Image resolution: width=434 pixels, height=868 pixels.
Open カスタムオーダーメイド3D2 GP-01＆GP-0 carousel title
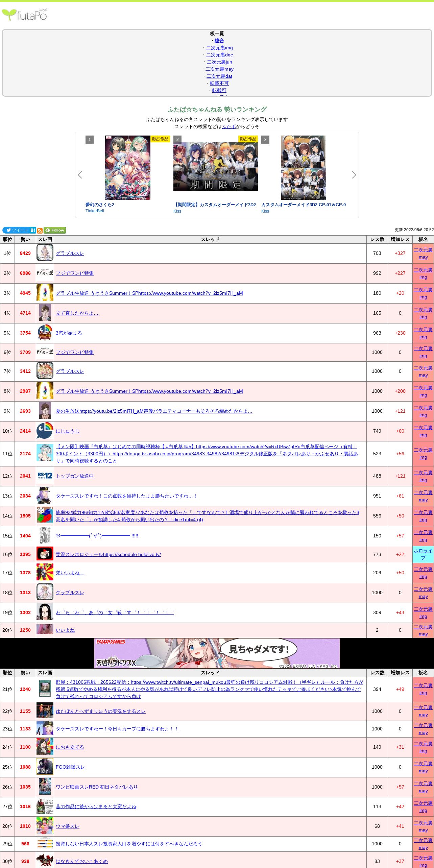(304, 204)
